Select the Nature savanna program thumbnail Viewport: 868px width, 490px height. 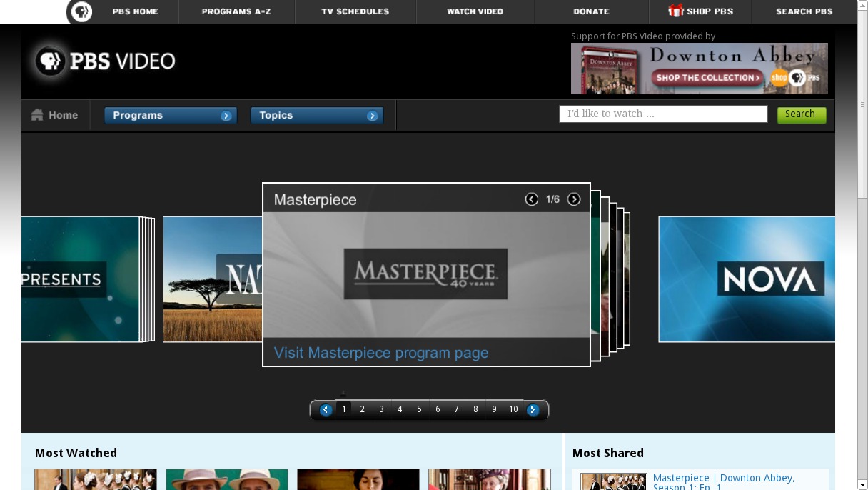213,279
